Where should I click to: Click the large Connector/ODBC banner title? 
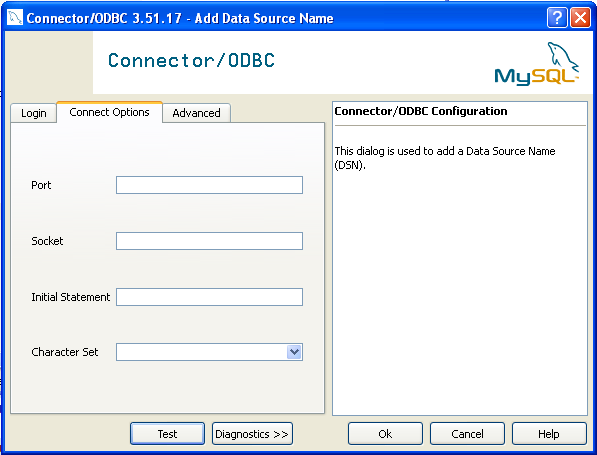point(191,60)
